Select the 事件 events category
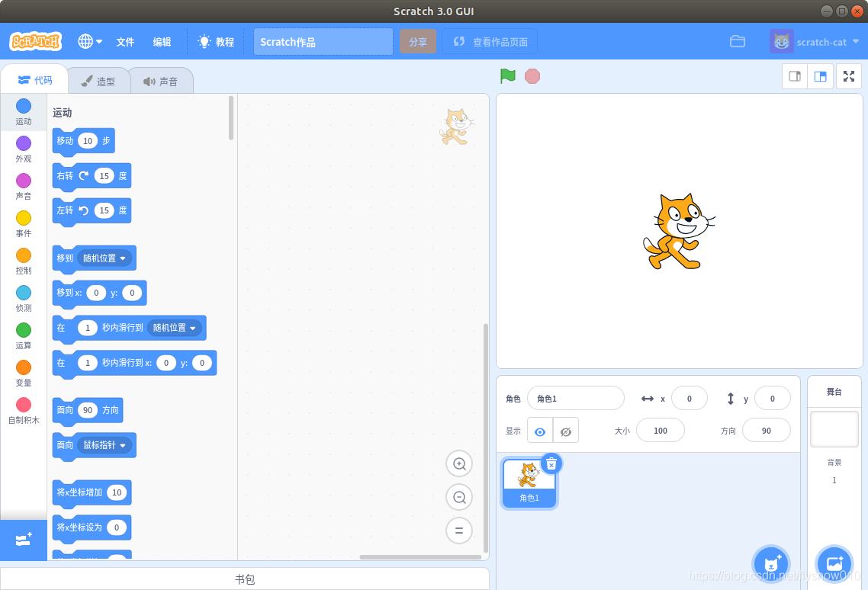This screenshot has width=868, height=590. click(x=23, y=224)
